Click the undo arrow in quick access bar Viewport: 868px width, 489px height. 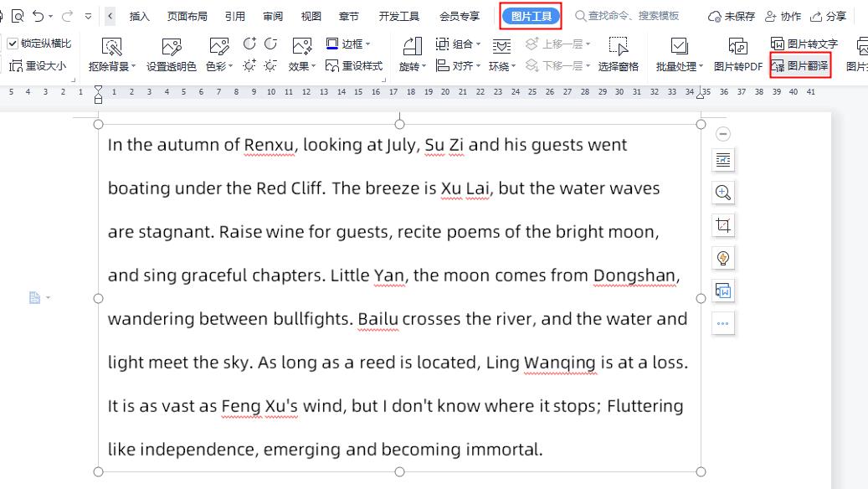click(x=39, y=16)
